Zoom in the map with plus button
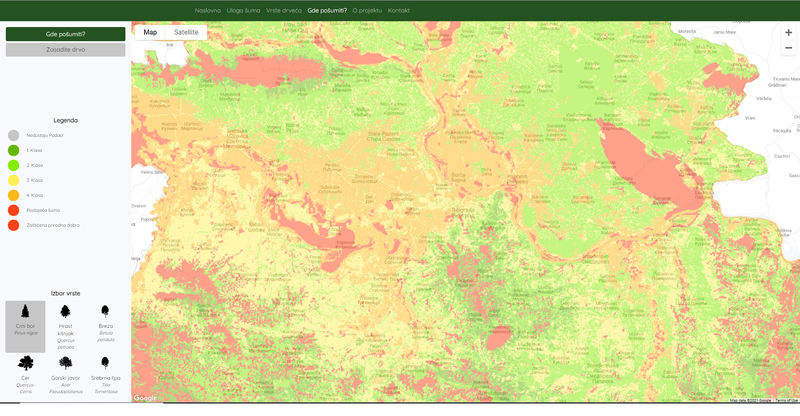Viewport: 800px width, 416px height. click(x=788, y=33)
